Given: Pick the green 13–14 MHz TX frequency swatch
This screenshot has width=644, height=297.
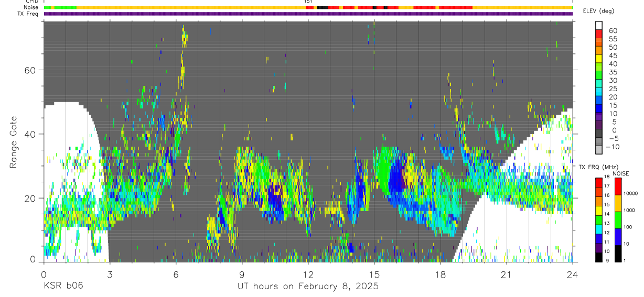Looking at the screenshot, I should click(x=599, y=219).
